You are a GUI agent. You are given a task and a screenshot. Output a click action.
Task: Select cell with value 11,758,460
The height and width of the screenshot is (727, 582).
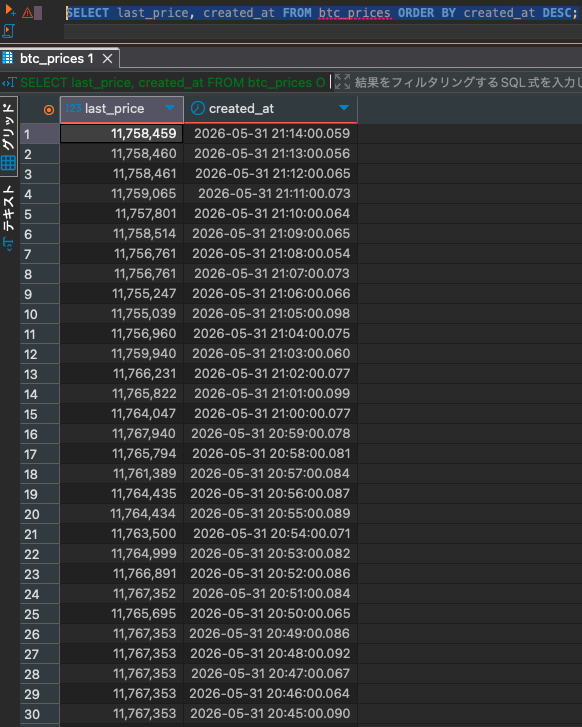pos(122,154)
